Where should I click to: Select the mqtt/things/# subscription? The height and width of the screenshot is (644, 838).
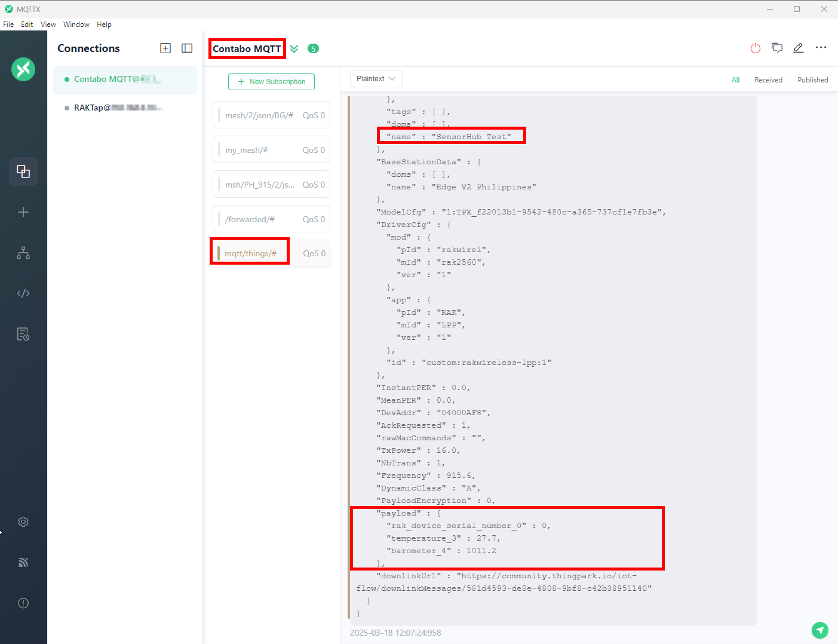coord(272,254)
